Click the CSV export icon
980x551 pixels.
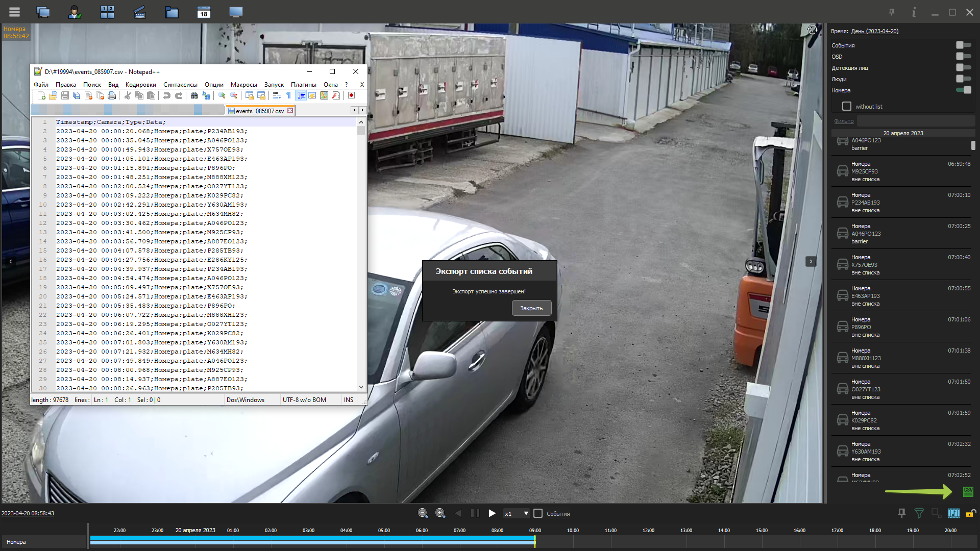click(968, 491)
